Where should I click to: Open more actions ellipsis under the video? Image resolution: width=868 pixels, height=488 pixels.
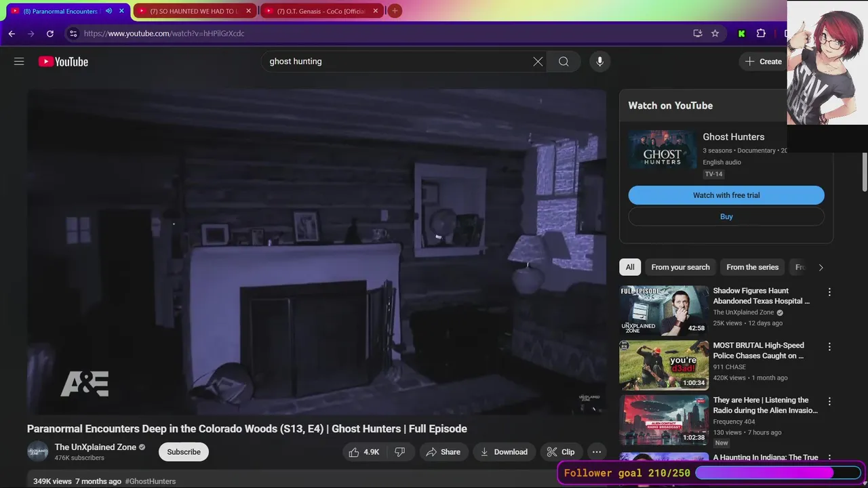click(x=597, y=452)
